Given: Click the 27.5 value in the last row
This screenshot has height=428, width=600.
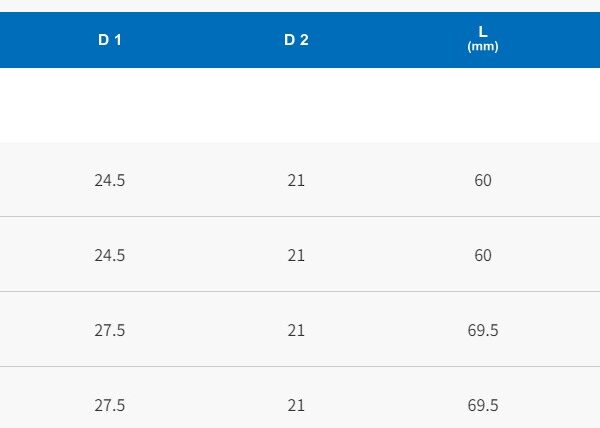Looking at the screenshot, I should pyautogui.click(x=109, y=405).
